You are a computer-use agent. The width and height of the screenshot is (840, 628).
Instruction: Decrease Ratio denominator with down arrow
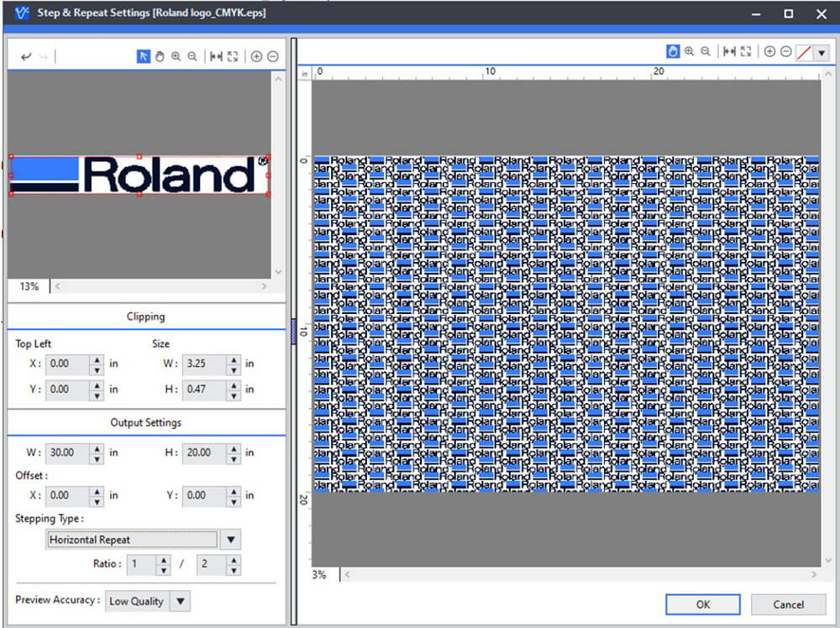[x=234, y=570]
